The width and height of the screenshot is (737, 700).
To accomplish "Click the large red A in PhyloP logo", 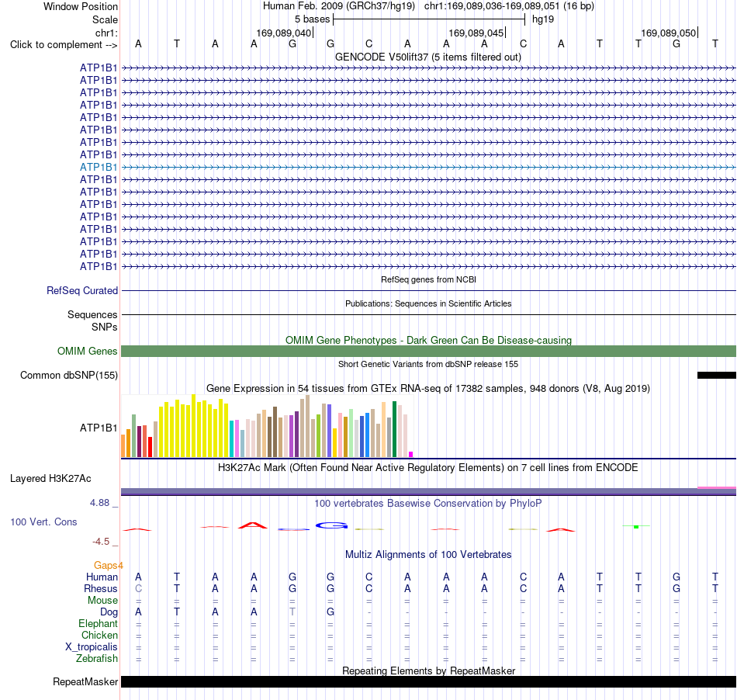I will click(253, 525).
